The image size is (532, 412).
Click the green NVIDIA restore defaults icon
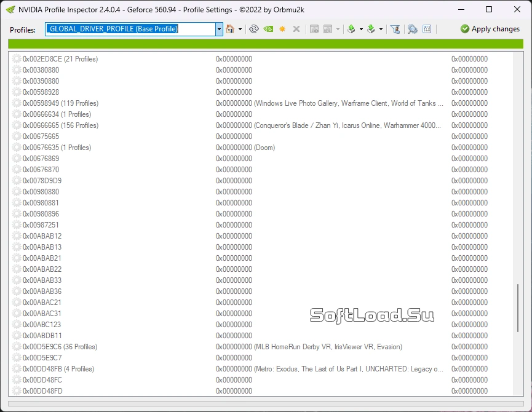268,29
